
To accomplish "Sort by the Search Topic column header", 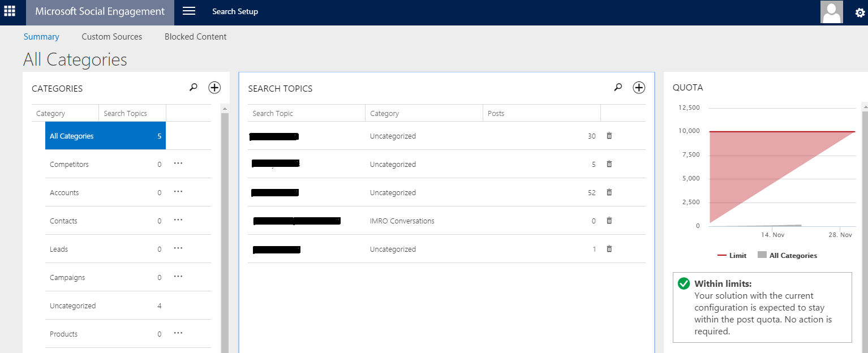I will [306, 113].
